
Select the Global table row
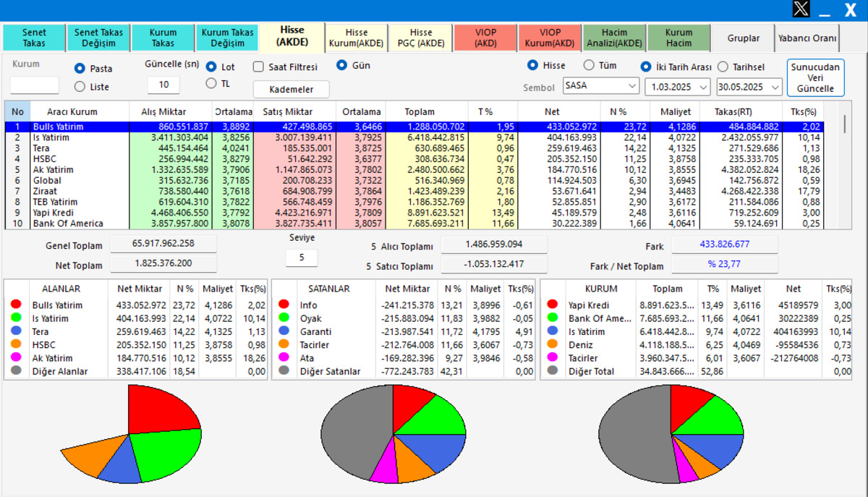414,181
